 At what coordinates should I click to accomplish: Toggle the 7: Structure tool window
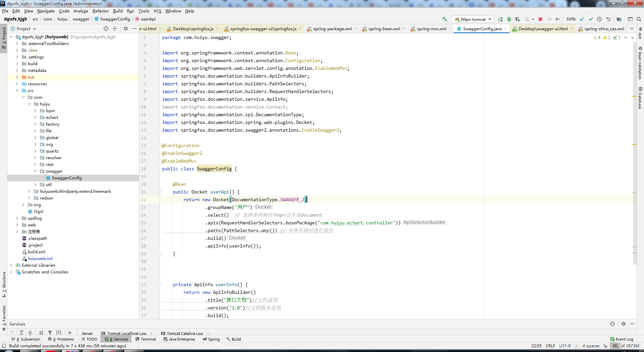pyautogui.click(x=4, y=284)
